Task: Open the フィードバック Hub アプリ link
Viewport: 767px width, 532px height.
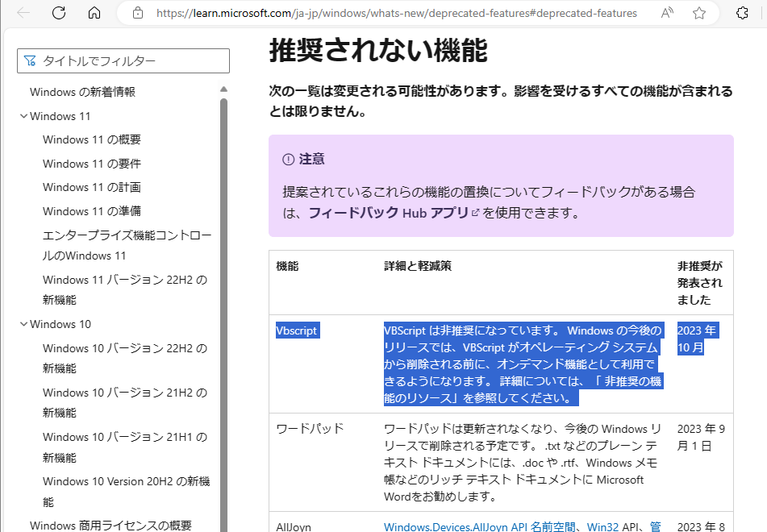Action: [x=389, y=213]
